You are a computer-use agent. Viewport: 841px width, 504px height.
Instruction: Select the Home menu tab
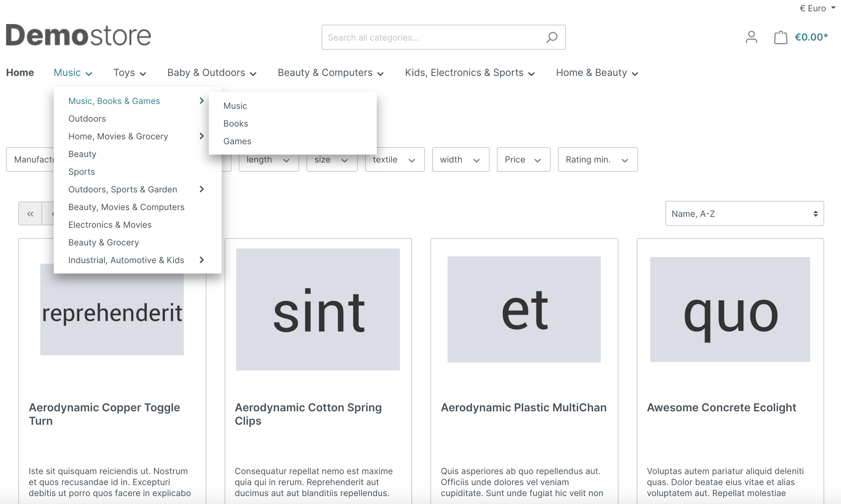tap(19, 73)
